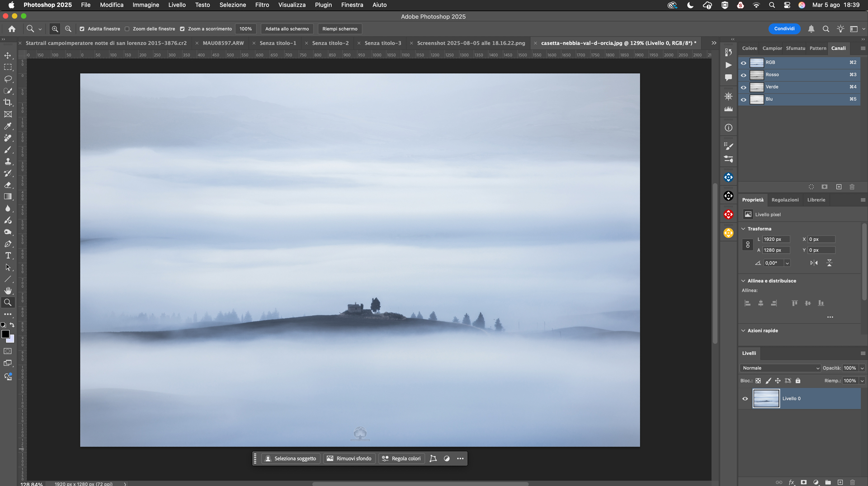Hide the Verde channel visibility
The width and height of the screenshot is (868, 486).
(x=744, y=87)
